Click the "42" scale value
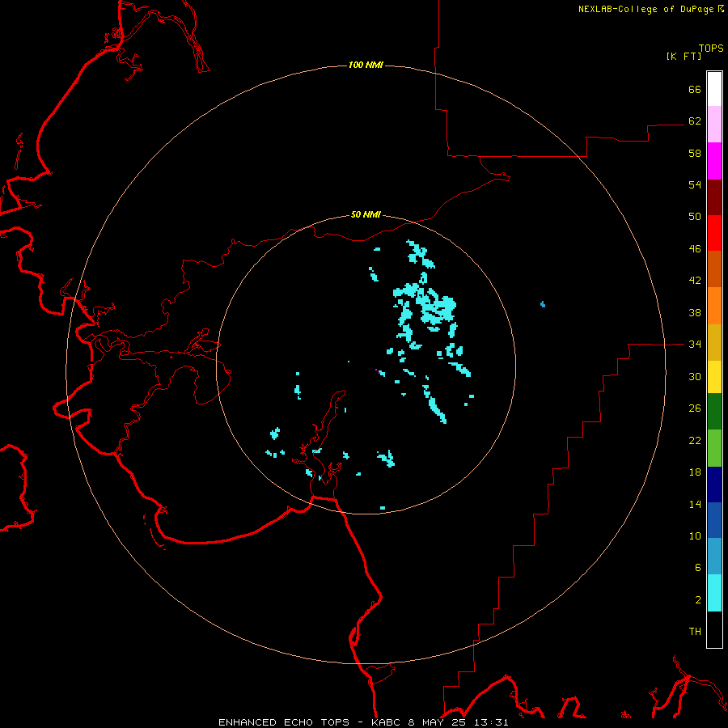Viewport: 728px width, 728px height. (x=695, y=280)
